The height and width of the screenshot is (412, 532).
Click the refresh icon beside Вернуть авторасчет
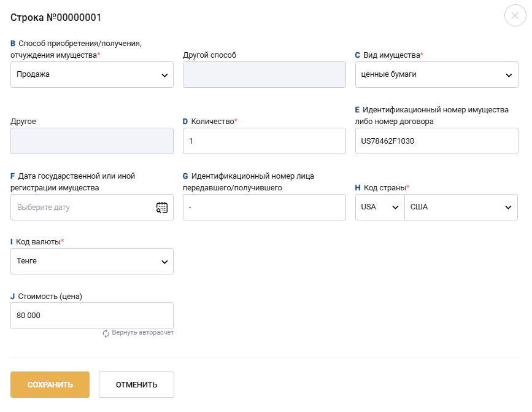(x=106, y=333)
